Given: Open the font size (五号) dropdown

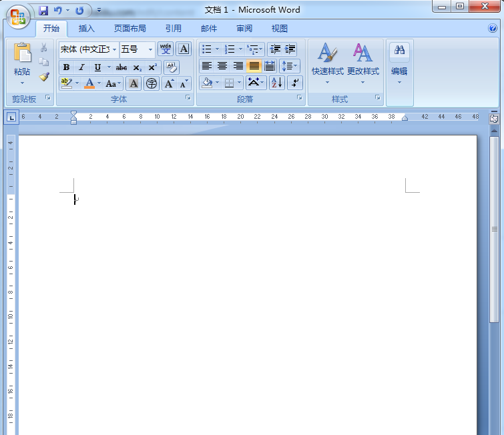Looking at the screenshot, I should coord(150,49).
